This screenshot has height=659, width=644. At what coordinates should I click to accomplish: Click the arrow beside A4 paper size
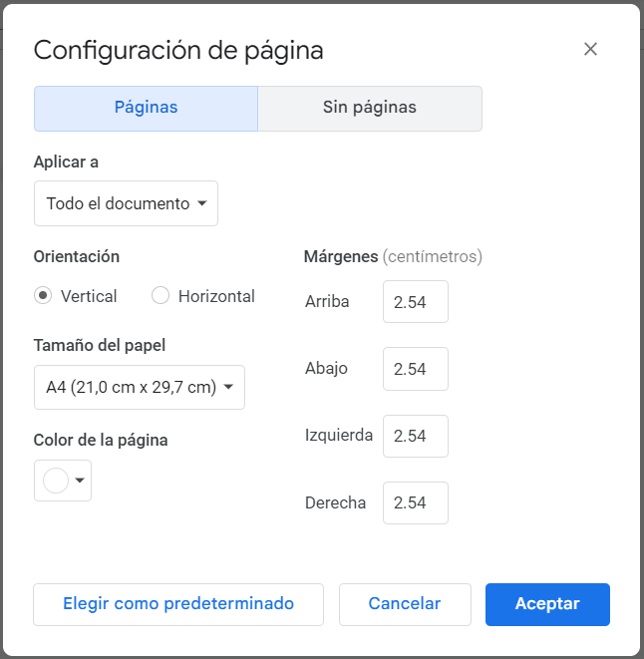click(229, 387)
